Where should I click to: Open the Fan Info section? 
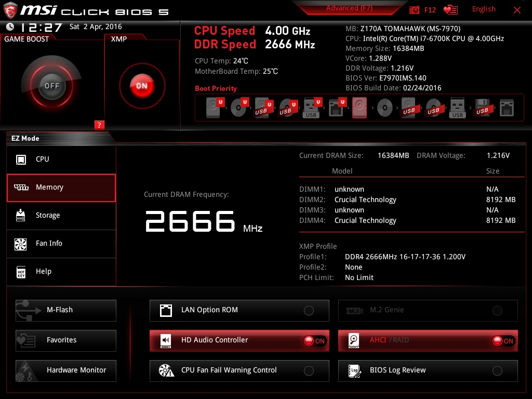61,244
